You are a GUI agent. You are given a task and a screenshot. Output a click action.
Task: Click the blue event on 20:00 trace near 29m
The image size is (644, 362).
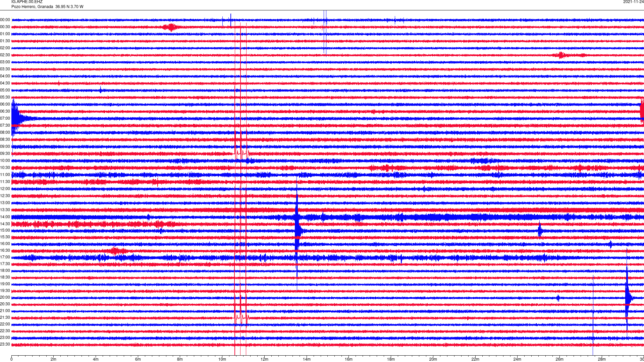pyautogui.click(x=628, y=298)
